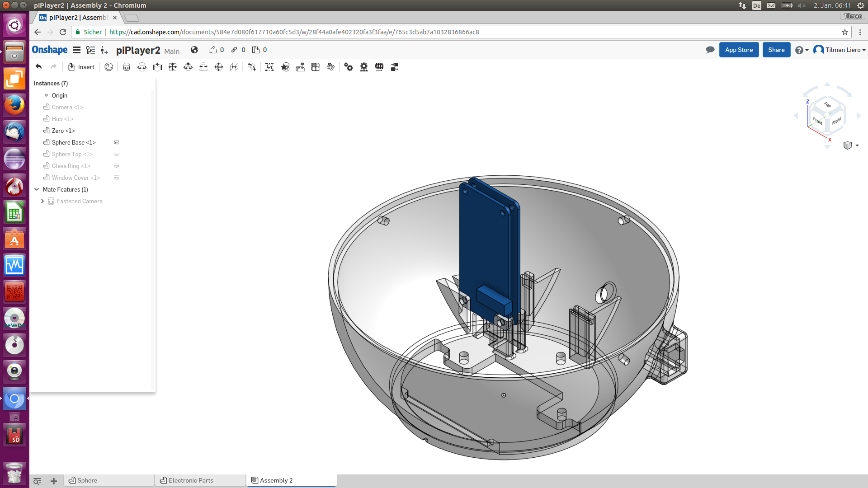This screenshot has height=488, width=868.
Task: Choose the Revolute mate tool
Action: [x=142, y=67]
